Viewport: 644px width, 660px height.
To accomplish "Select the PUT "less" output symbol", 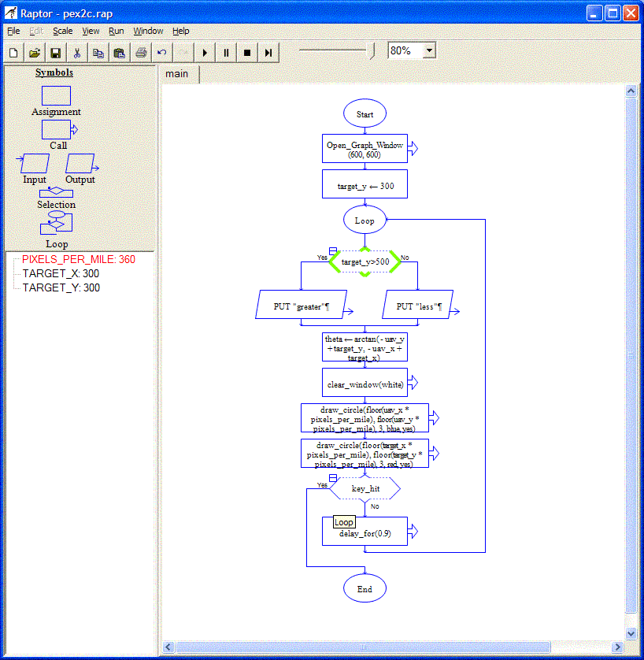I will pos(418,304).
